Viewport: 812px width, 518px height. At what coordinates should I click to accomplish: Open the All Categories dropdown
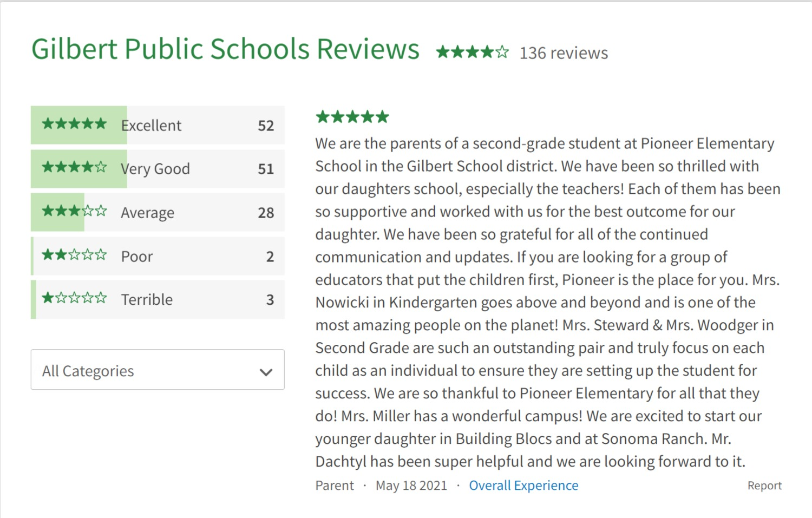click(158, 370)
